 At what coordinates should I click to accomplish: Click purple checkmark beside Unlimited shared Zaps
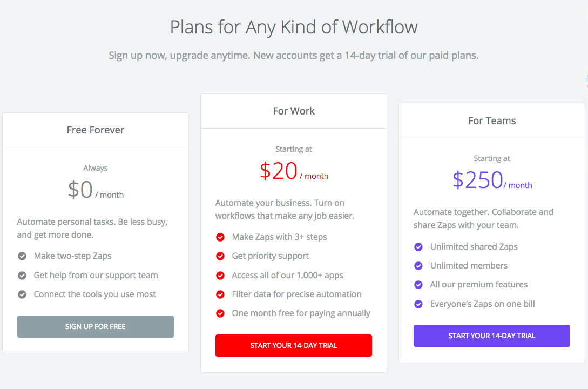tap(418, 247)
